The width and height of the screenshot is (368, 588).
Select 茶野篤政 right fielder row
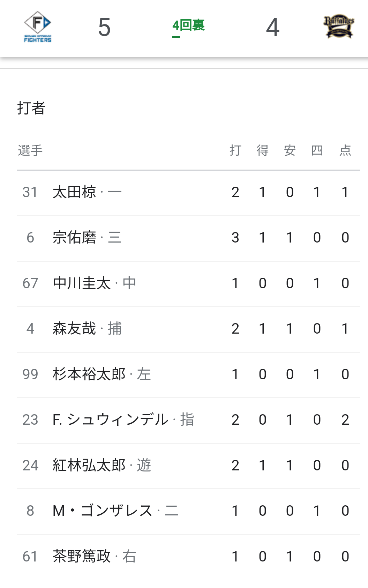pyautogui.click(x=188, y=557)
